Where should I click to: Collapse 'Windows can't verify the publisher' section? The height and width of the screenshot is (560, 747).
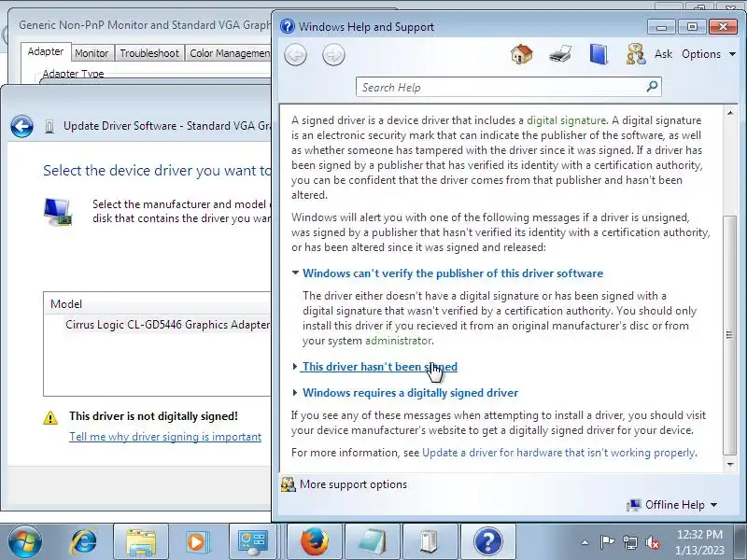point(453,273)
